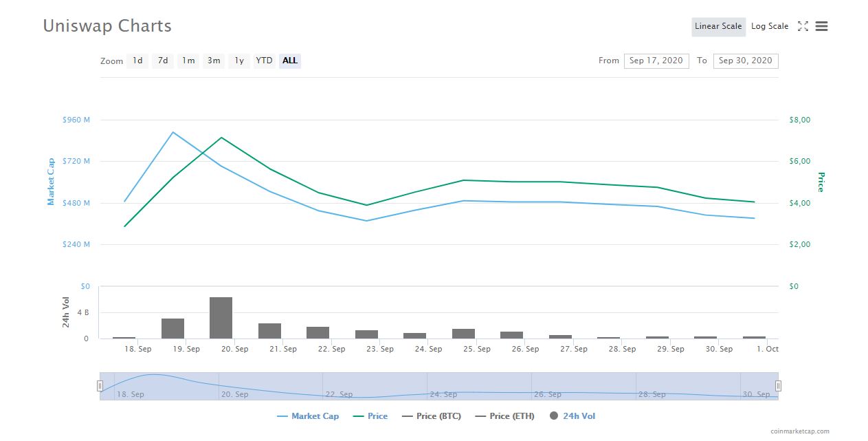Open the hamburger chart menu
This screenshot has width=868, height=441.
click(821, 26)
